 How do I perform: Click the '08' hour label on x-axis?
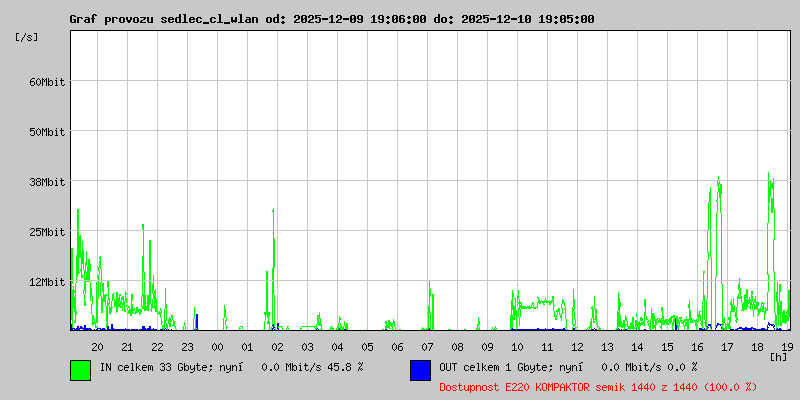pyautogui.click(x=457, y=347)
